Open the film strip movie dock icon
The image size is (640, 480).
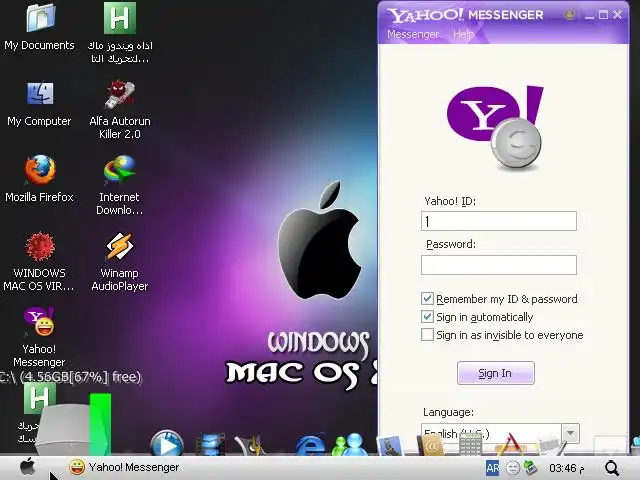[210, 444]
